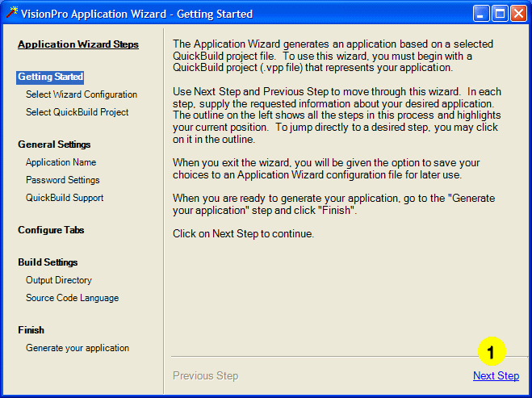
Task: Open the Application Name step
Action: (x=61, y=162)
